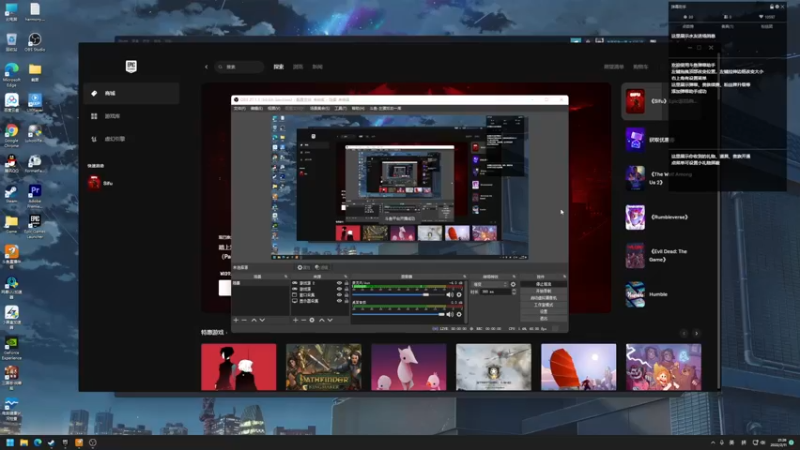This screenshot has height=450, width=800.
Task: Move the scene up in OBS scenes panel
Action: click(x=254, y=320)
